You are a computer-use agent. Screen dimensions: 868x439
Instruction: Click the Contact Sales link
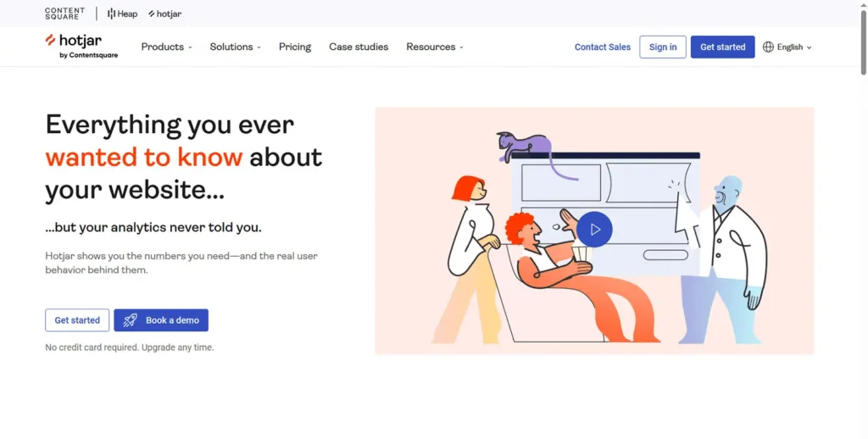click(x=603, y=47)
